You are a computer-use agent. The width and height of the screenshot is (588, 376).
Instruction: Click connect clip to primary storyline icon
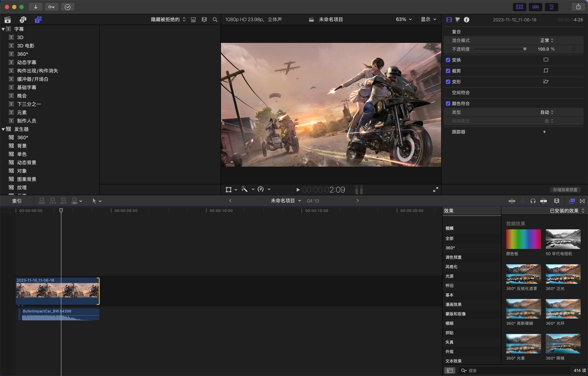point(42,201)
